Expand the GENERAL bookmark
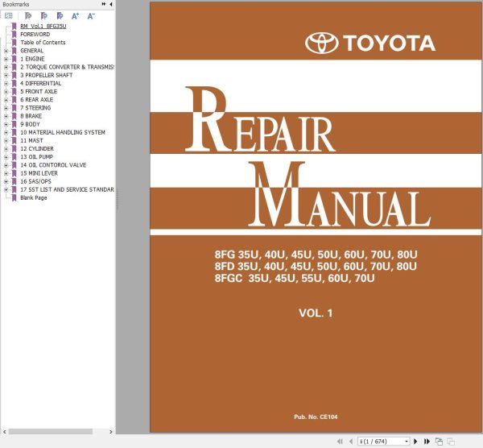Screen dimensions: 483x448 pyautogui.click(x=6, y=51)
